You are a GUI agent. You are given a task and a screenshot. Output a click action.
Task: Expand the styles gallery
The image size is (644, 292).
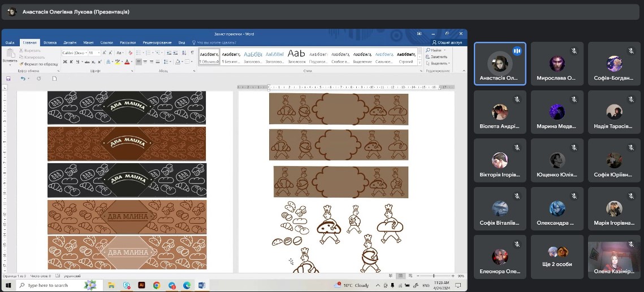[x=419, y=62]
